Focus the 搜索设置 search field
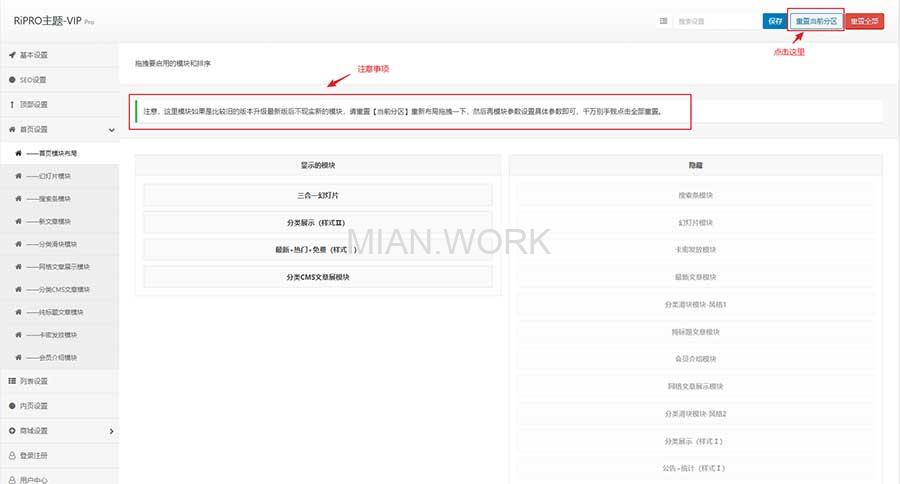 click(x=715, y=20)
